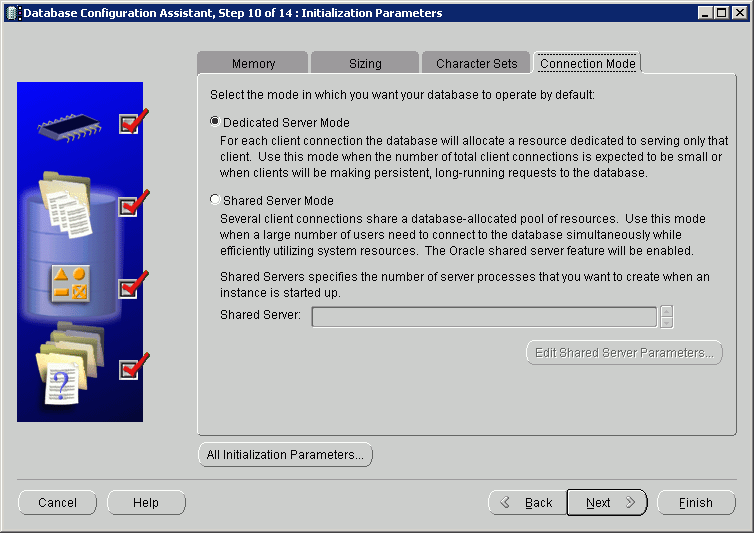Click the red checkmark beside question folders
This screenshot has height=533, width=754.
point(133,367)
